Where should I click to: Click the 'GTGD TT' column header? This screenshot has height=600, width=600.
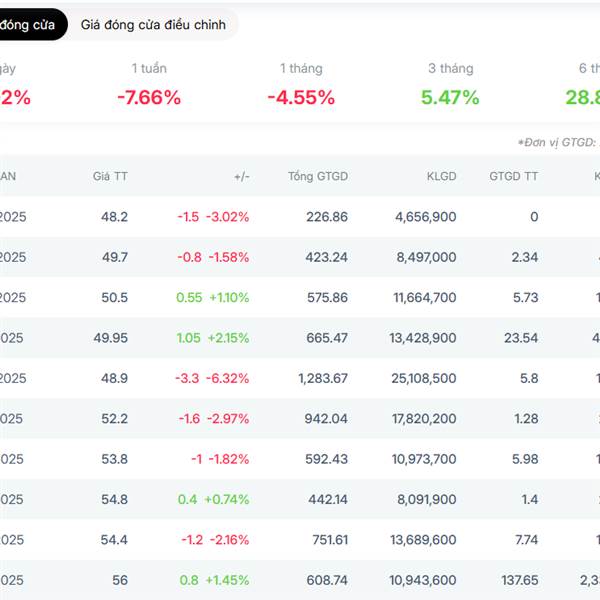coord(514,176)
